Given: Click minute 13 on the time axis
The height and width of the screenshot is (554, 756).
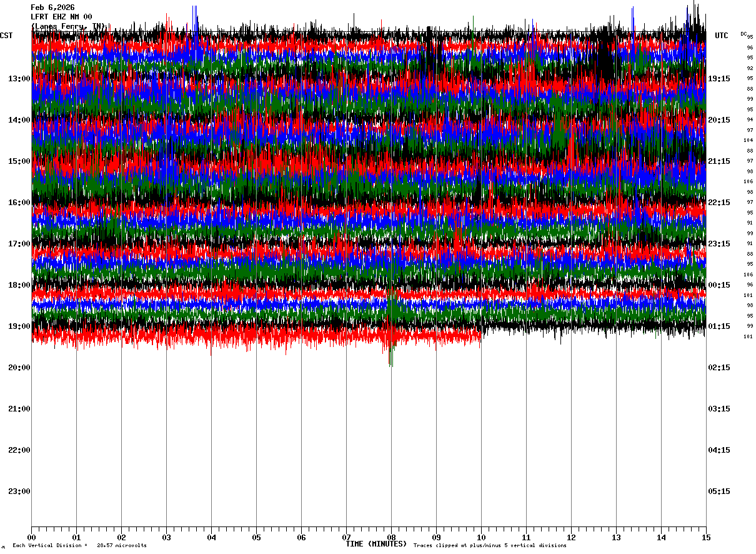Looking at the screenshot, I should click(x=616, y=537).
